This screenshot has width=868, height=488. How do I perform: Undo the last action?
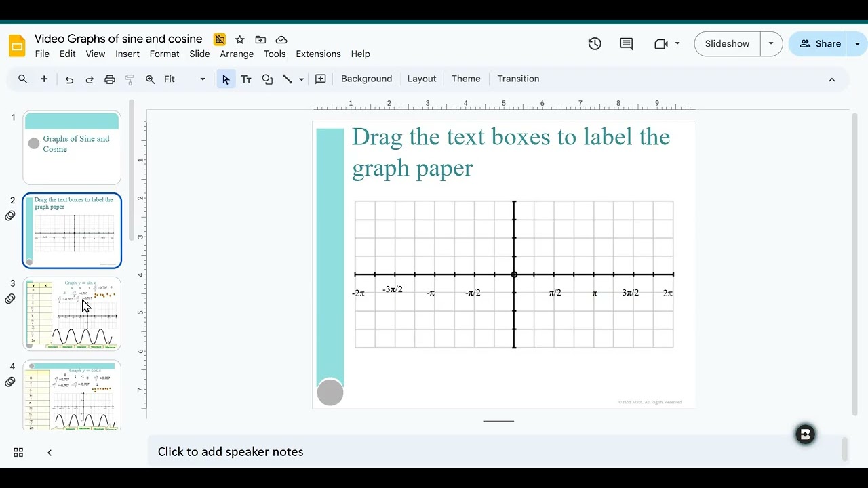coord(69,79)
